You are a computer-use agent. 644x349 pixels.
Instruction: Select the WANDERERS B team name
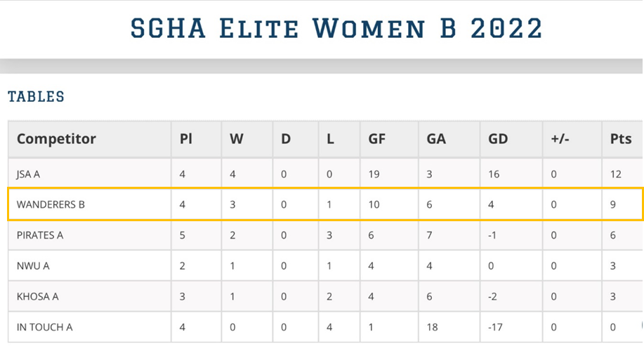point(51,204)
